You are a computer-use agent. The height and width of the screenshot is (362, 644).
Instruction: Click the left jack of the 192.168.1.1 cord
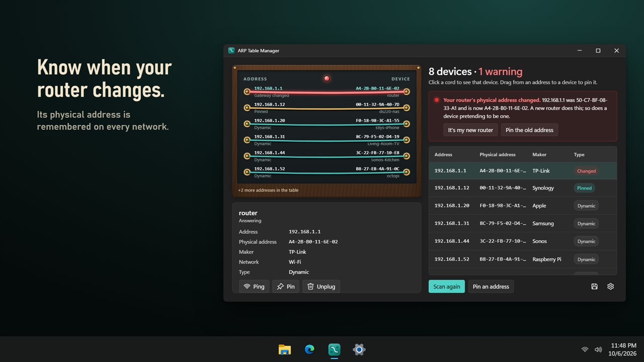pyautogui.click(x=247, y=92)
